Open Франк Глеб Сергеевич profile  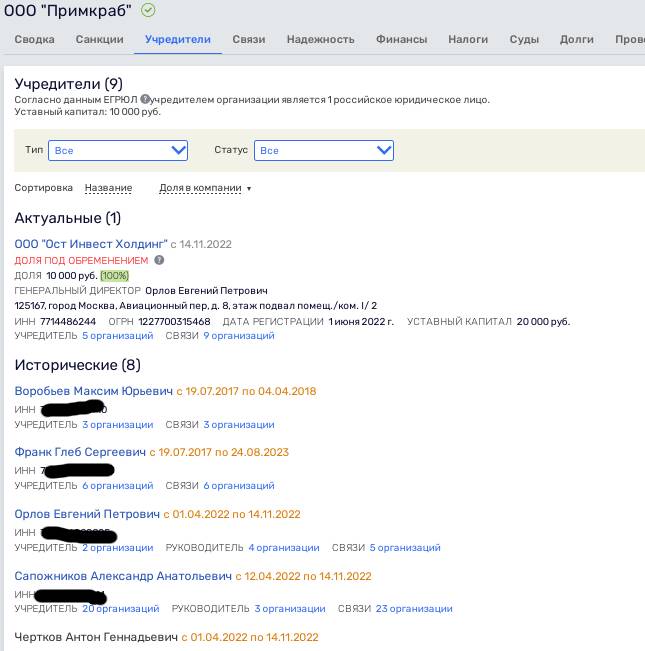pos(80,452)
